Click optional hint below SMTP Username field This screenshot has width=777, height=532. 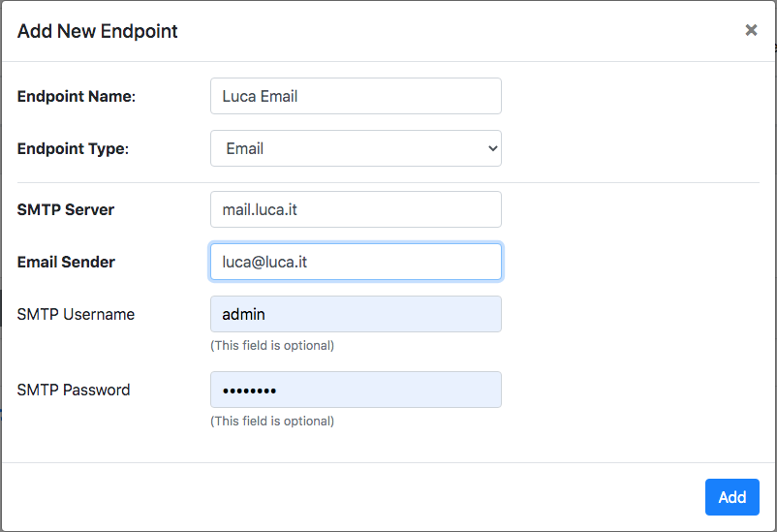[272, 346]
